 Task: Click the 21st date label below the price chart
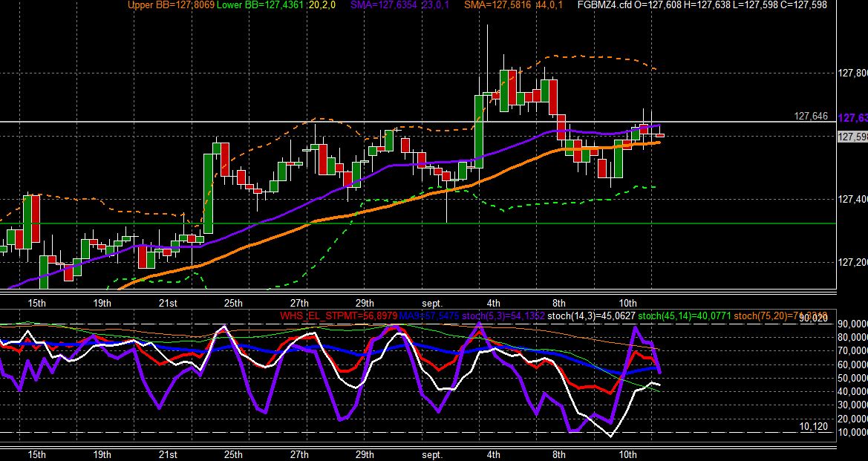[168, 303]
